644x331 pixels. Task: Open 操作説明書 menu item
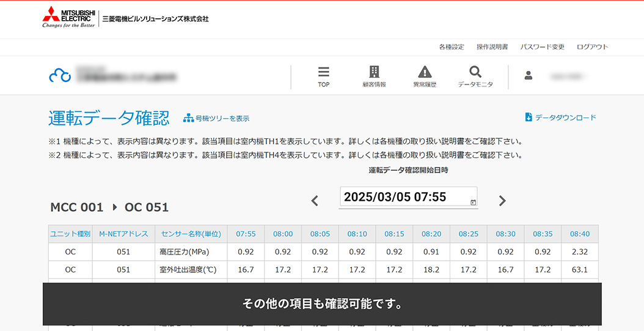coord(492,47)
